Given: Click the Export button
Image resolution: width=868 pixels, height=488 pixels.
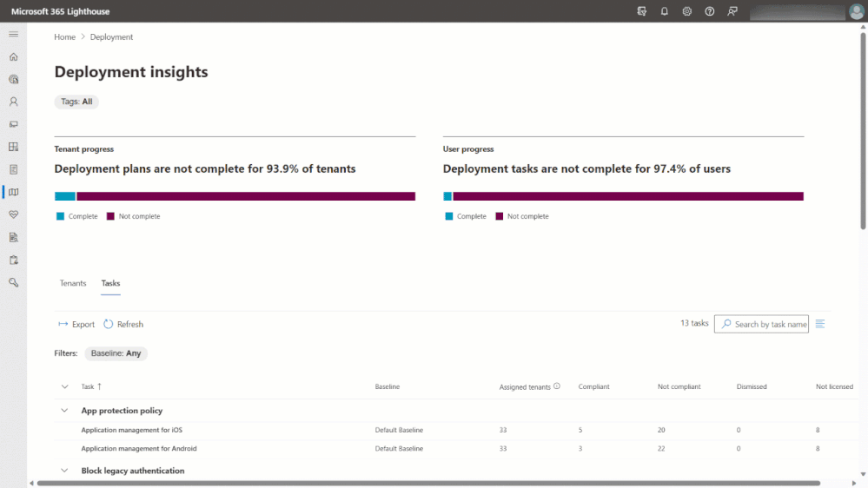Looking at the screenshot, I should pyautogui.click(x=76, y=324).
